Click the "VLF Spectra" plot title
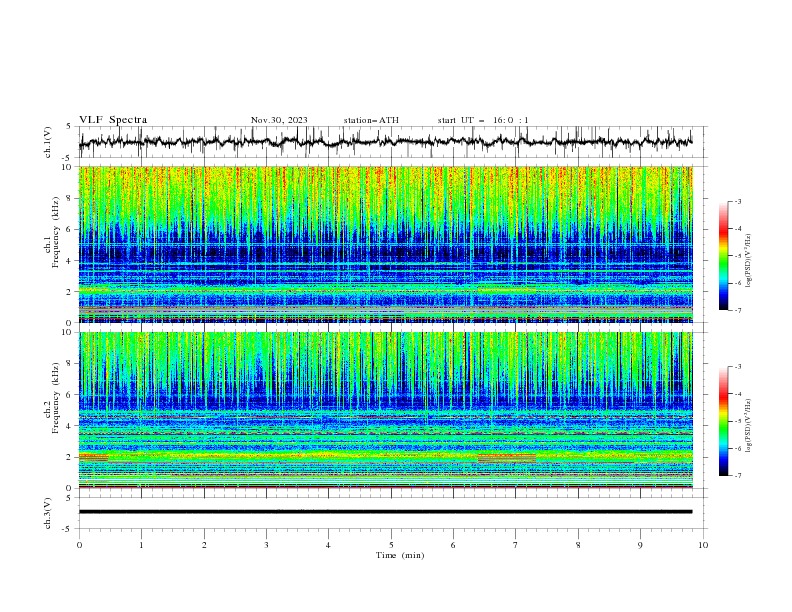 (113, 120)
